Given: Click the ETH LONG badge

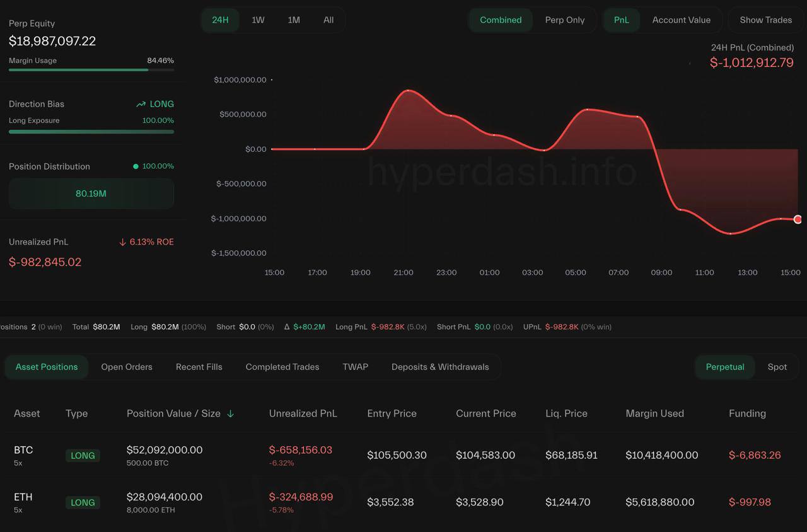Looking at the screenshot, I should [x=83, y=502].
